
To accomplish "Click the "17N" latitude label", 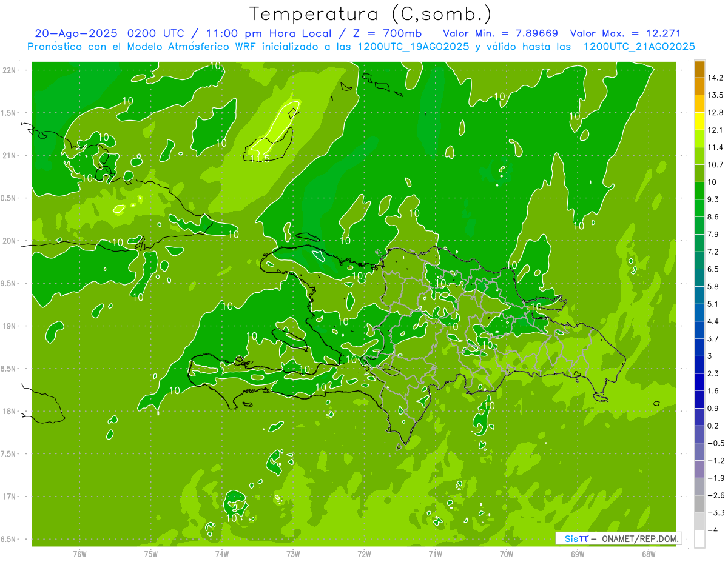I will pyautogui.click(x=10, y=497).
